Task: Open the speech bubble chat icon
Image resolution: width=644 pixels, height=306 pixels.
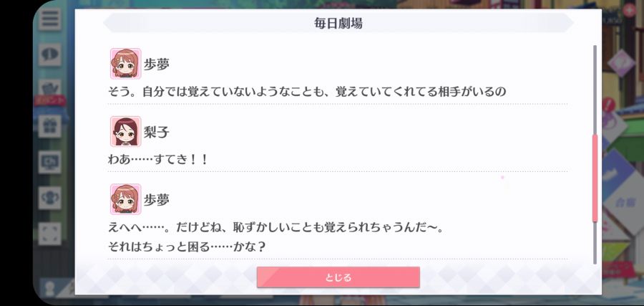Action: (50, 54)
